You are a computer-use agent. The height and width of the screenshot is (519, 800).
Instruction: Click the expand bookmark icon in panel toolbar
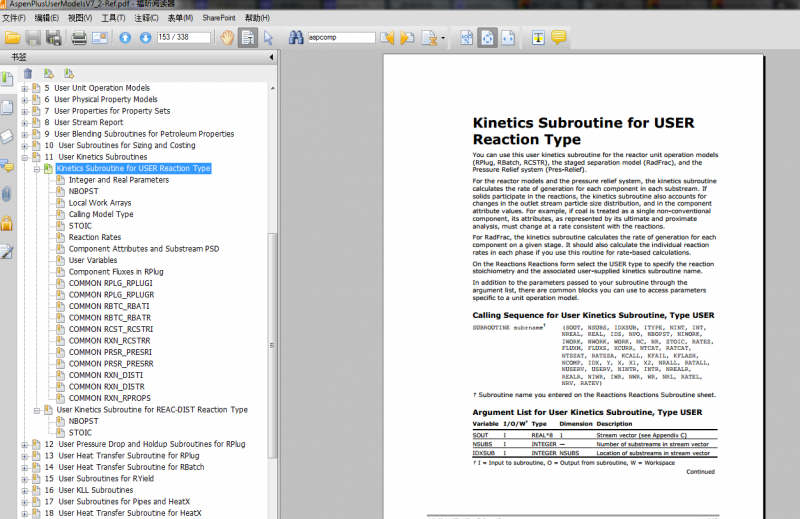[x=69, y=74]
